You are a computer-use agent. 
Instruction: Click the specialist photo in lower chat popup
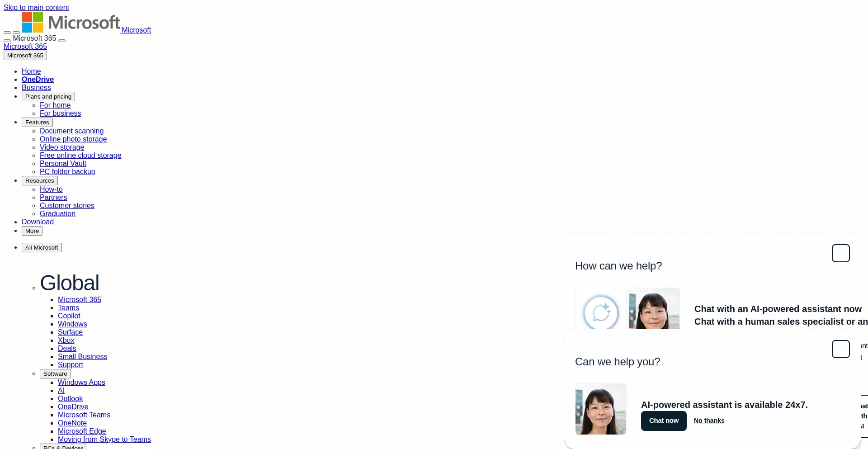pyautogui.click(x=601, y=409)
